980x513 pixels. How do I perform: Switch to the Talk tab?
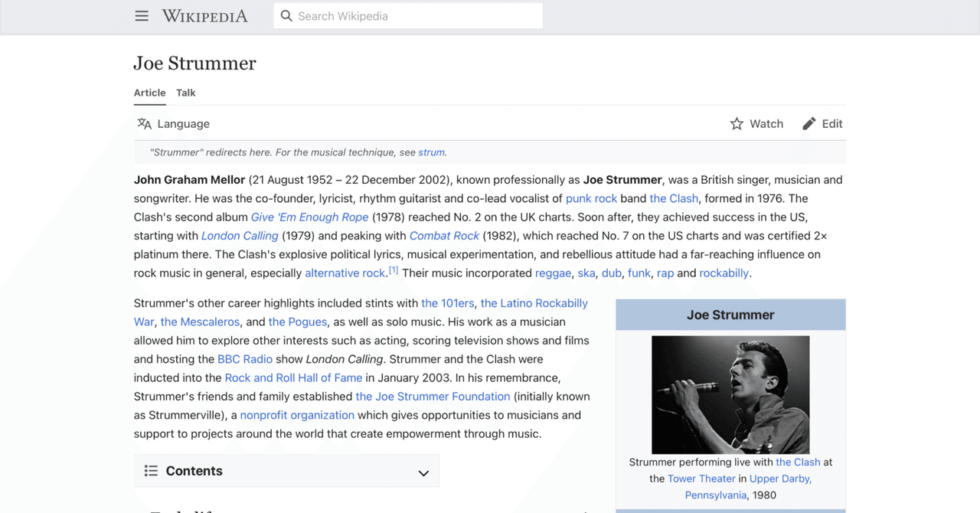coord(185,93)
